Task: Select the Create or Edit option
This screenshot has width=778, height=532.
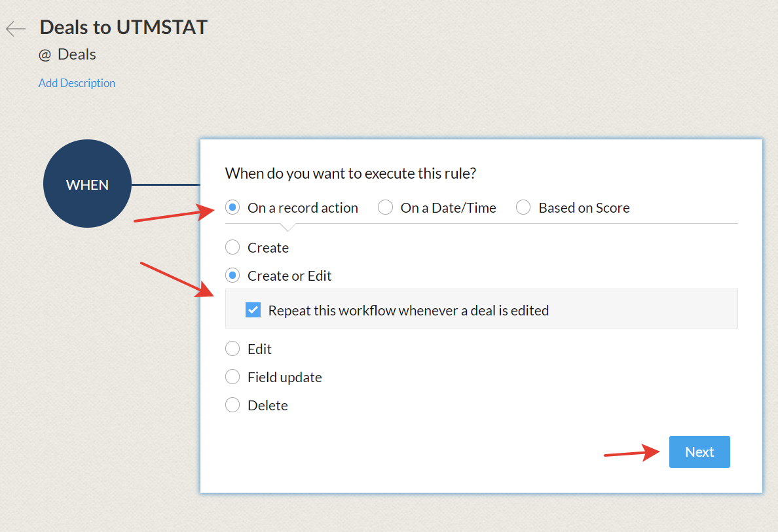Action: pyautogui.click(x=232, y=276)
